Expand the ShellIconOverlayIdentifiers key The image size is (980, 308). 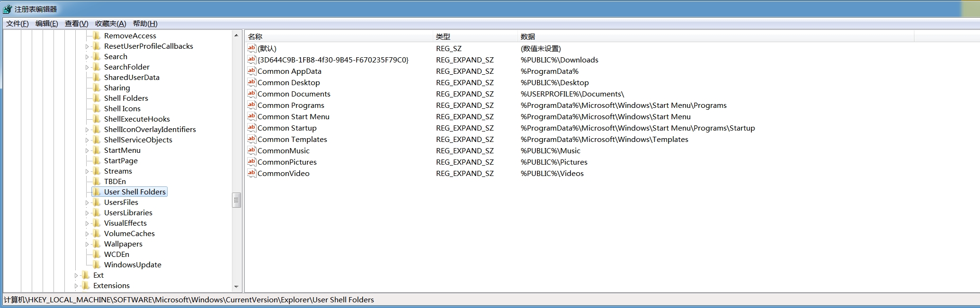[x=87, y=130]
